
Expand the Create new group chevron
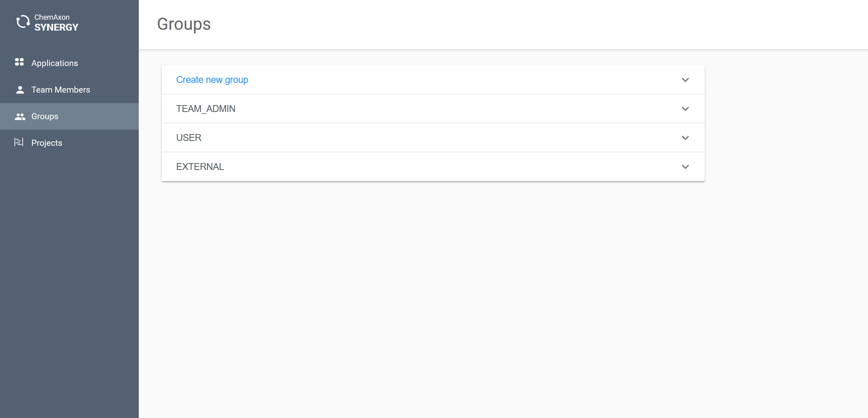(685, 80)
